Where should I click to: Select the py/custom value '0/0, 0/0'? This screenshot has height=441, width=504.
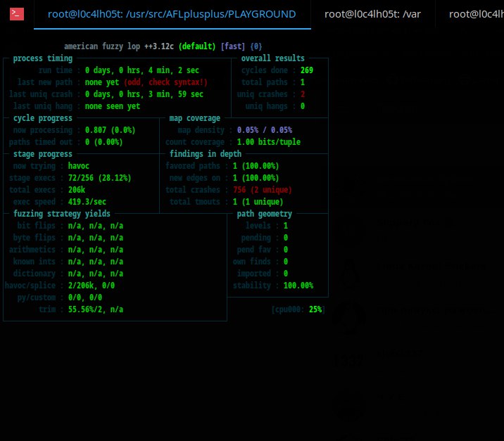[85, 298]
